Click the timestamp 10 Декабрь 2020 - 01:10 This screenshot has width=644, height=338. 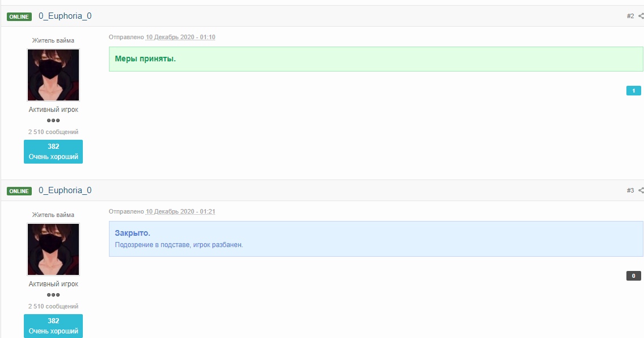(180, 37)
